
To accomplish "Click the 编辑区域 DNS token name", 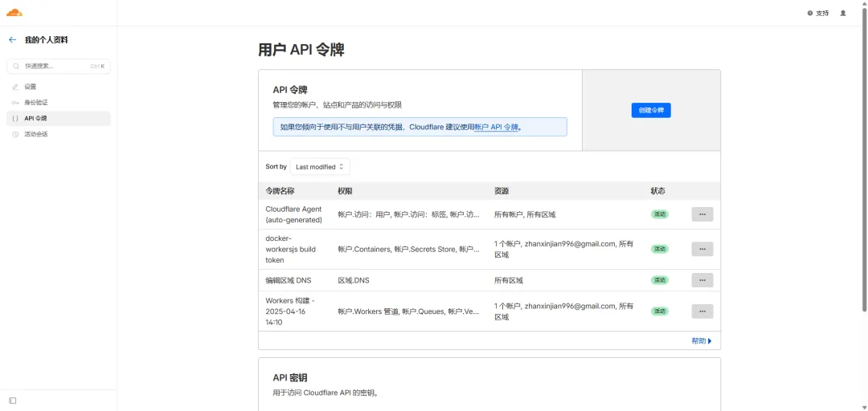I will click(x=289, y=280).
